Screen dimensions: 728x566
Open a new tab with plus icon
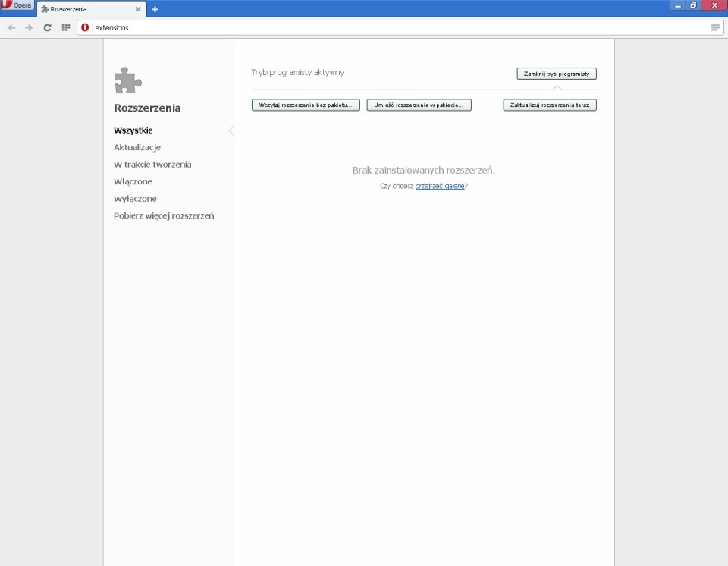(155, 9)
